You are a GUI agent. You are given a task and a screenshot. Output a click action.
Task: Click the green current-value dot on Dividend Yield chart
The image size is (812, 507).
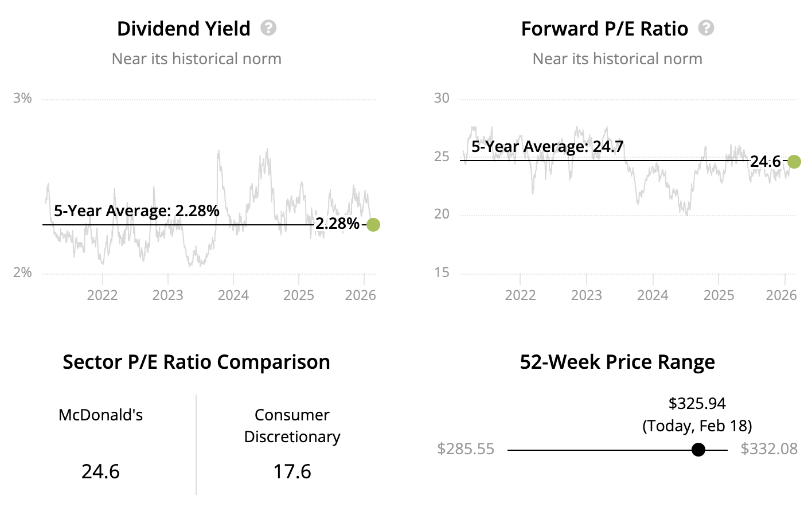[373, 224]
